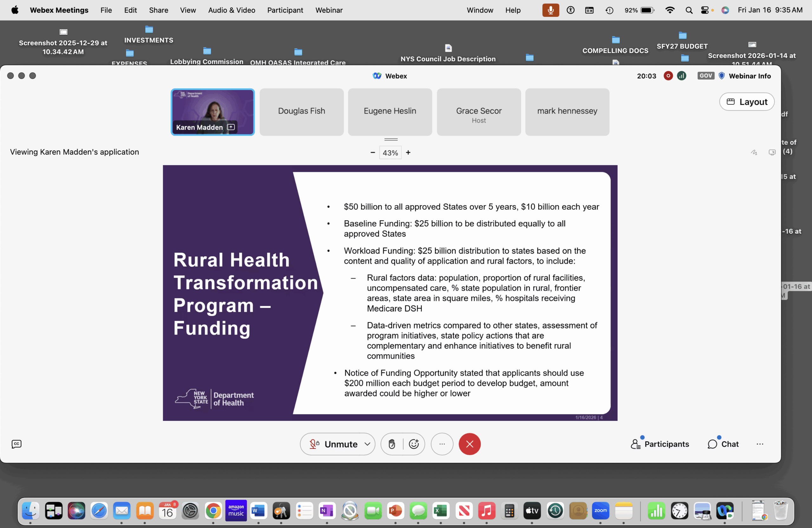The height and width of the screenshot is (528, 812).
Task: Expand the panel options ellipsis
Action: coord(760,444)
